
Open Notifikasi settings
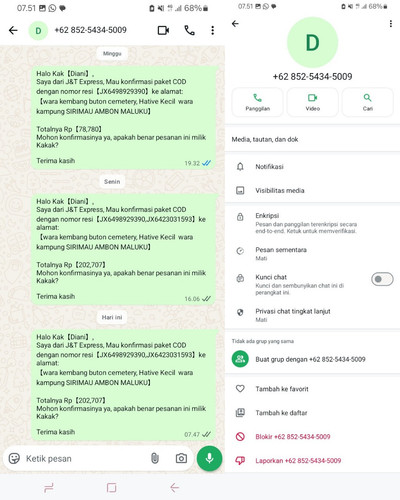tap(312, 167)
